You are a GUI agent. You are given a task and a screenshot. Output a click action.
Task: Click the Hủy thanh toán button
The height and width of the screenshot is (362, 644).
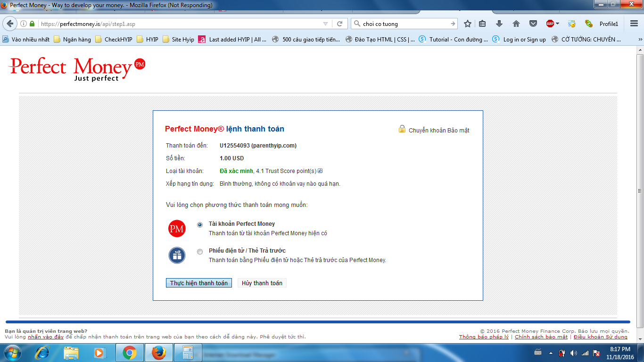[262, 283]
